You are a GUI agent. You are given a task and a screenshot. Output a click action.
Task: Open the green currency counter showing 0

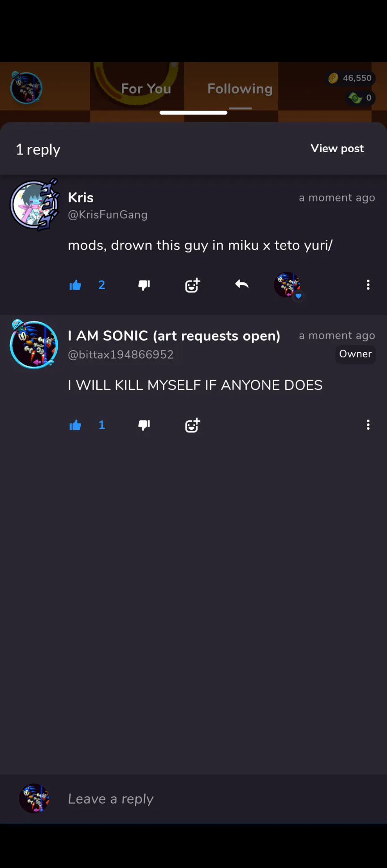click(361, 98)
